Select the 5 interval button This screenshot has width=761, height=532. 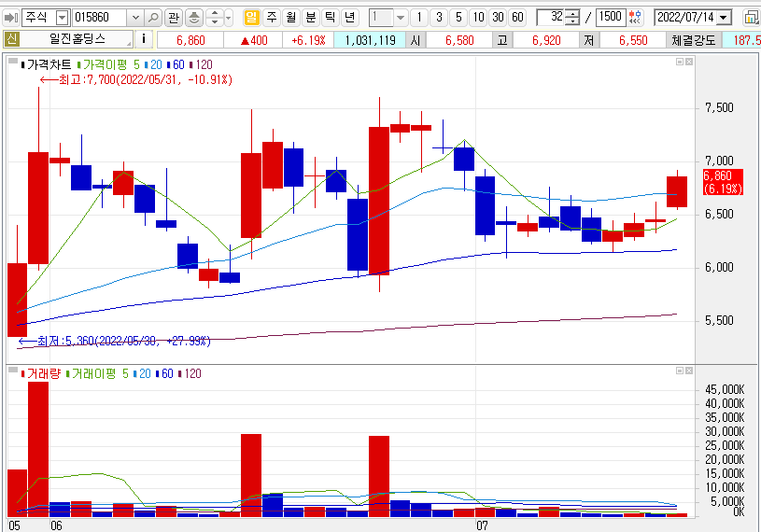(458, 18)
